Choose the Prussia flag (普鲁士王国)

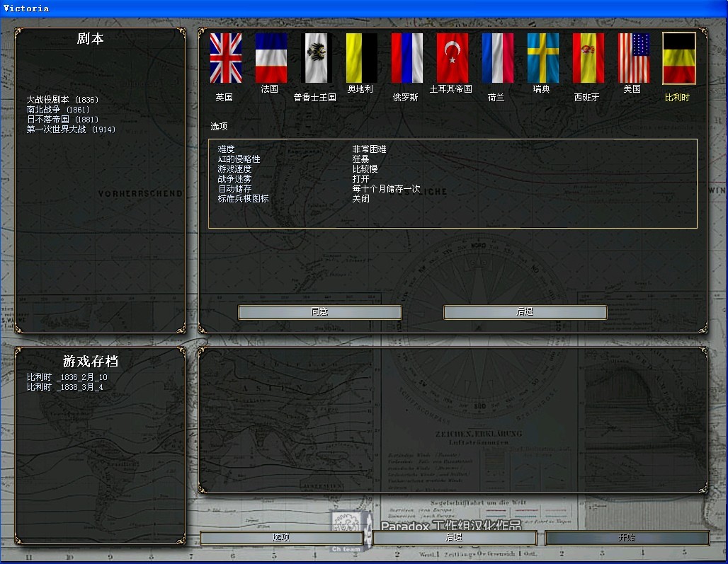[x=316, y=58]
